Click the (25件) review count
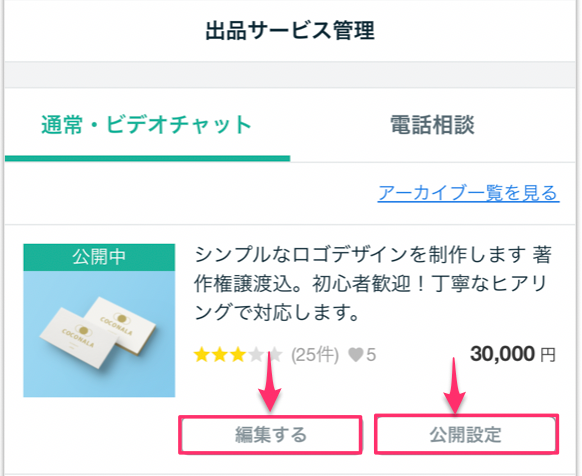Screen dimensions: 582x476 315,355
